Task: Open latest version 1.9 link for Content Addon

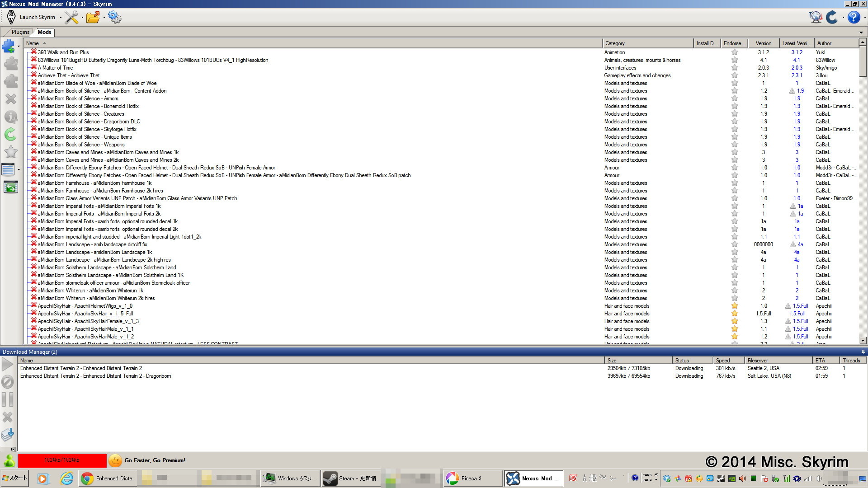Action: click(x=800, y=91)
